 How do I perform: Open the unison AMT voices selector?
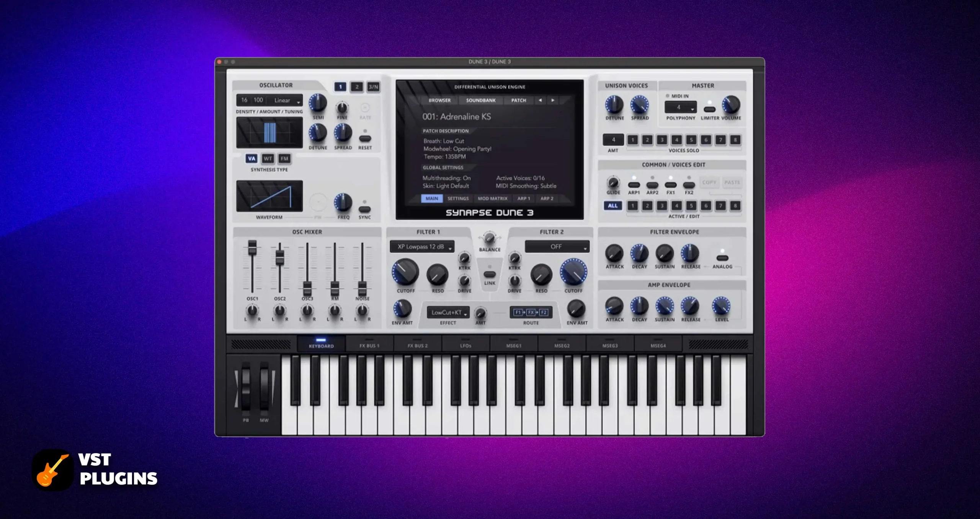point(613,140)
